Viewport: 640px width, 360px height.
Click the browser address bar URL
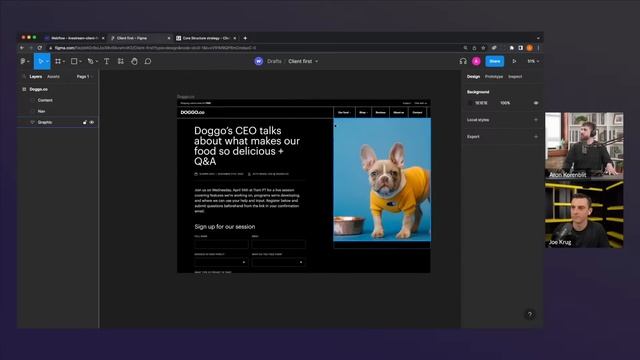coord(155,48)
